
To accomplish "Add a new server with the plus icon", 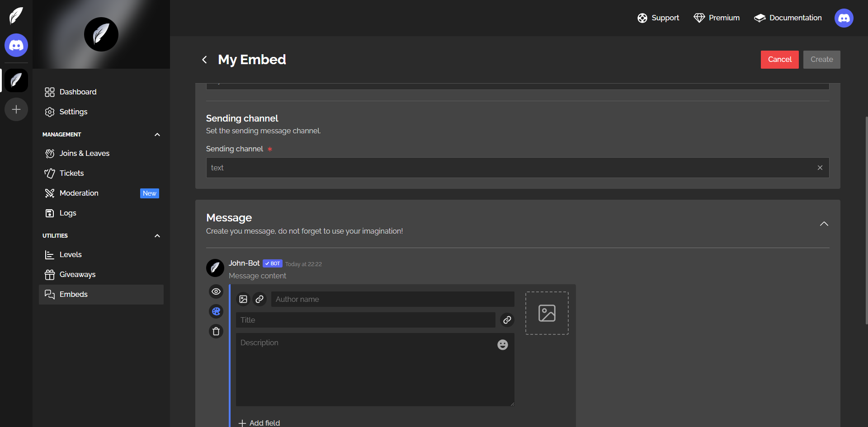I will click(16, 109).
